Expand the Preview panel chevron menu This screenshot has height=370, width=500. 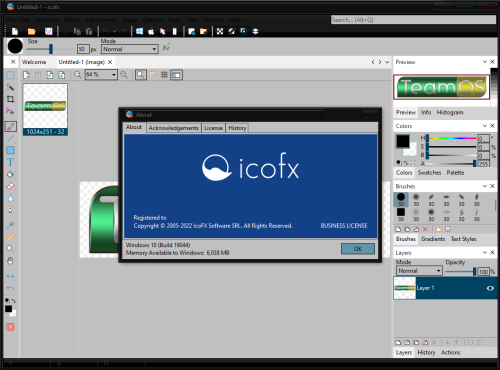[x=485, y=62]
